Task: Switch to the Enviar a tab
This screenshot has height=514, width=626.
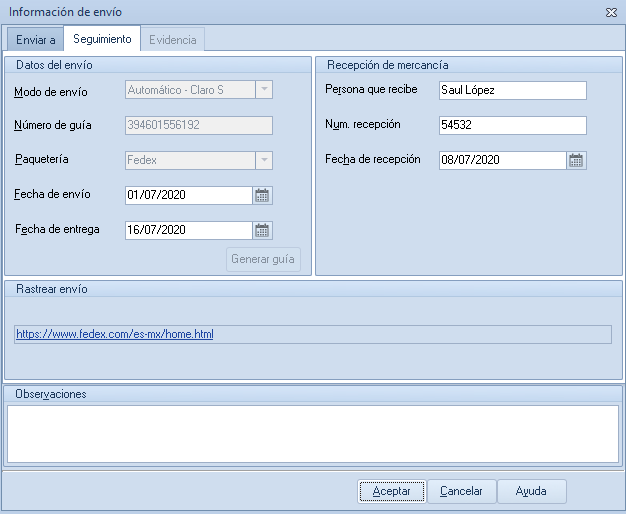Action: point(36,40)
